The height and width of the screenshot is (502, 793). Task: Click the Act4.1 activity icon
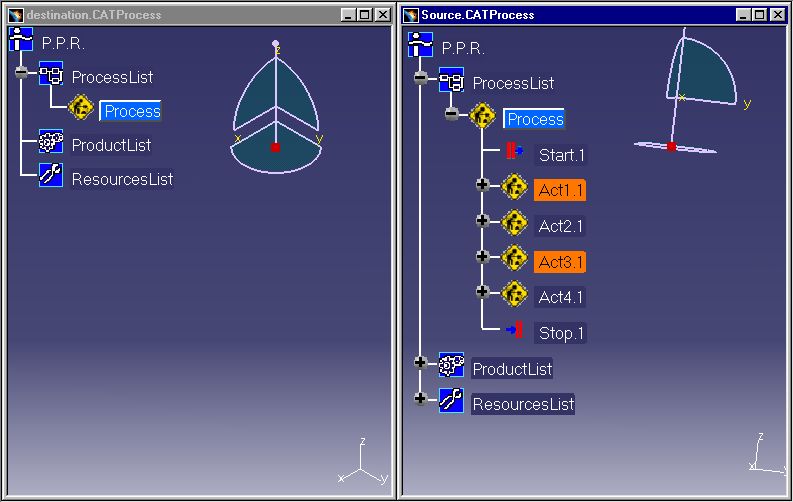click(514, 294)
